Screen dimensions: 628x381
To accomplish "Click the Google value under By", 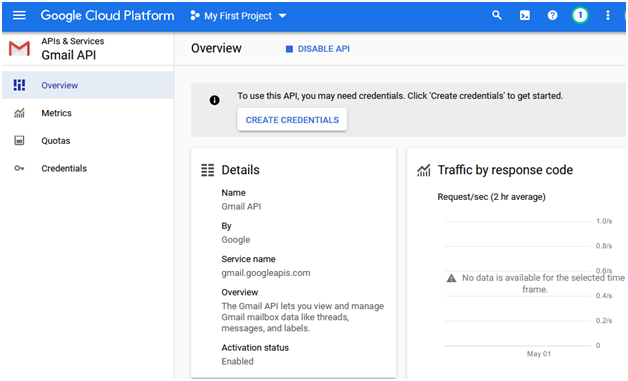I will point(236,240).
